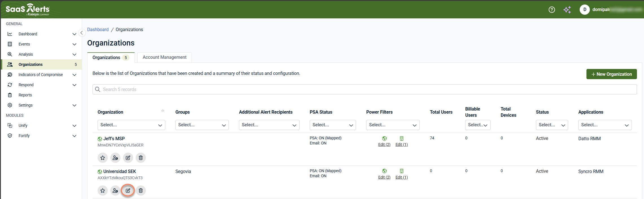Select the Organizations tab
Viewport: 644px width, 199px height.
point(111,58)
